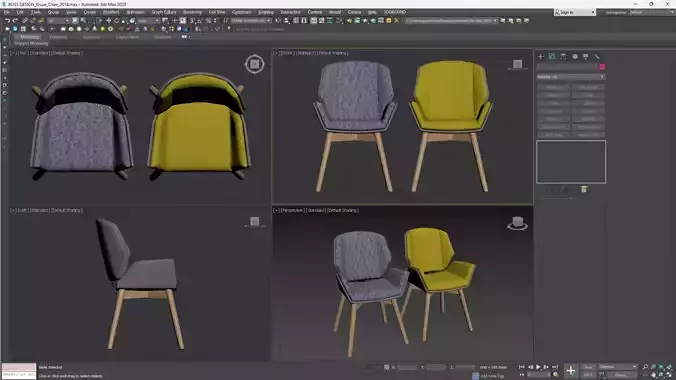Screen dimensions: 676x380
Task: Open the named selection sets dropdown
Action: click(x=251, y=21)
